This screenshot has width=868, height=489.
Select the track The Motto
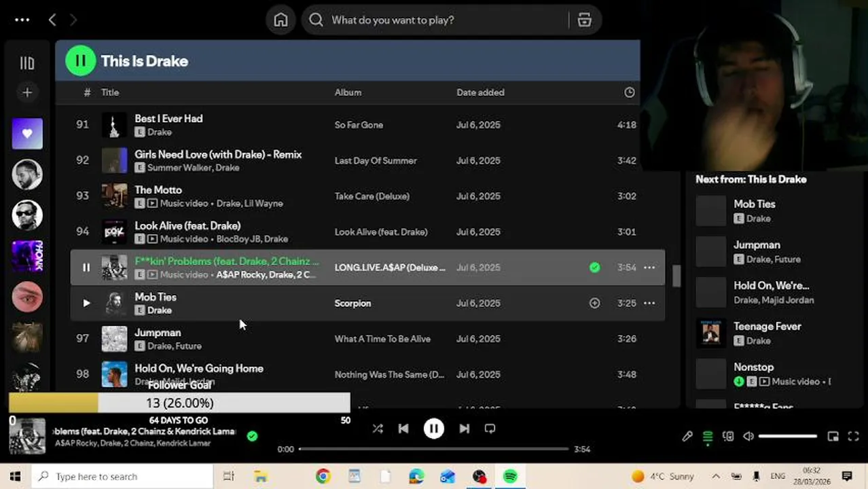(x=158, y=189)
